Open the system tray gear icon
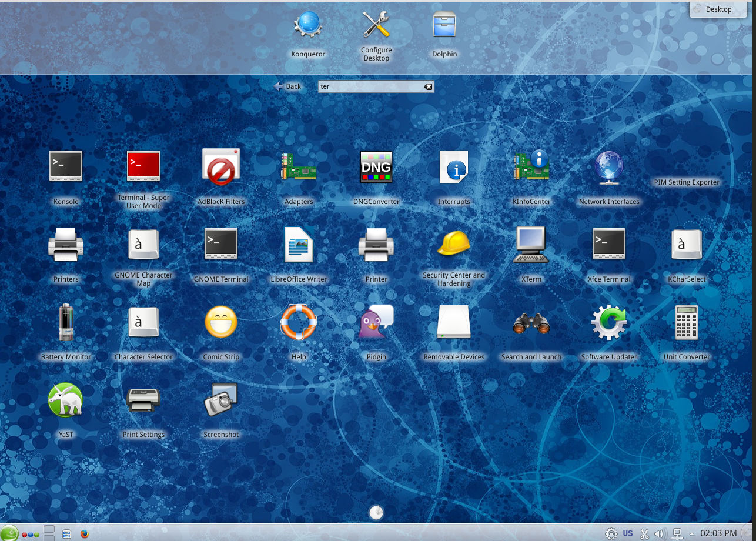 pyautogui.click(x=611, y=533)
